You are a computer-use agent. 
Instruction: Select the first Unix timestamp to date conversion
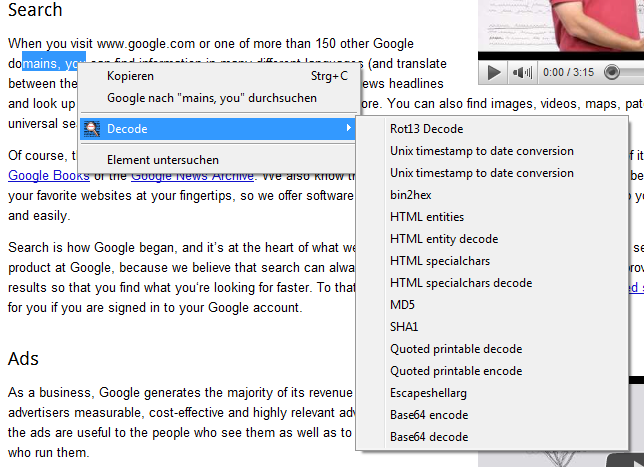click(492, 151)
